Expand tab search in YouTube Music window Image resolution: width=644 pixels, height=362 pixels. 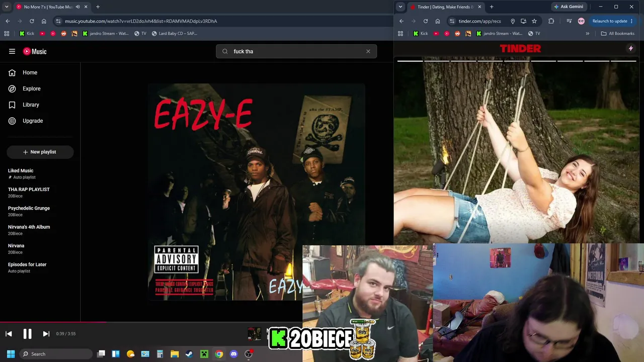pyautogui.click(x=7, y=7)
